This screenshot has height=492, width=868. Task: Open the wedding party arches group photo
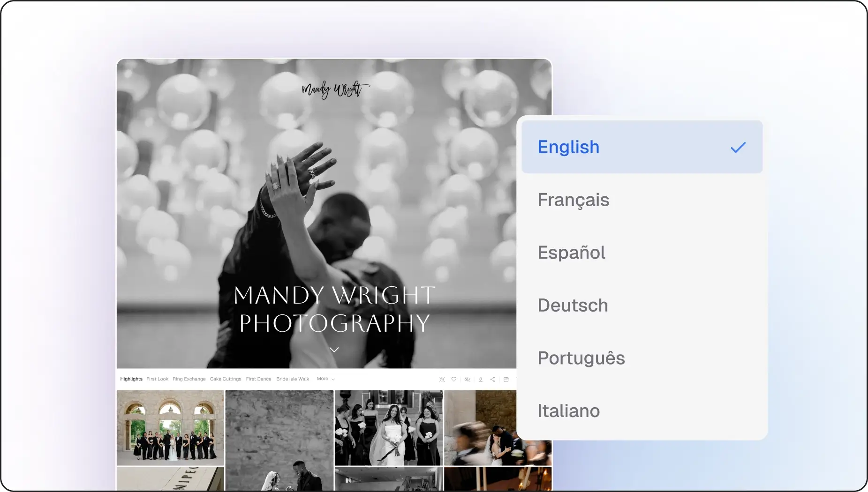pos(170,428)
